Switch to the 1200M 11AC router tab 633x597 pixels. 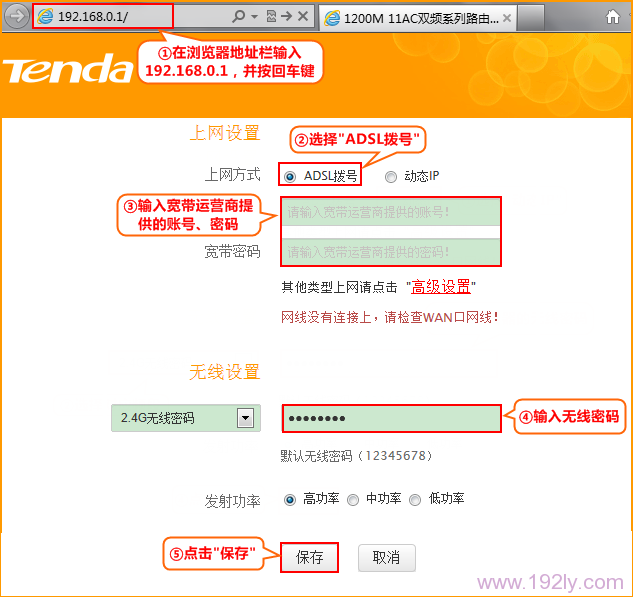pyautogui.click(x=418, y=18)
